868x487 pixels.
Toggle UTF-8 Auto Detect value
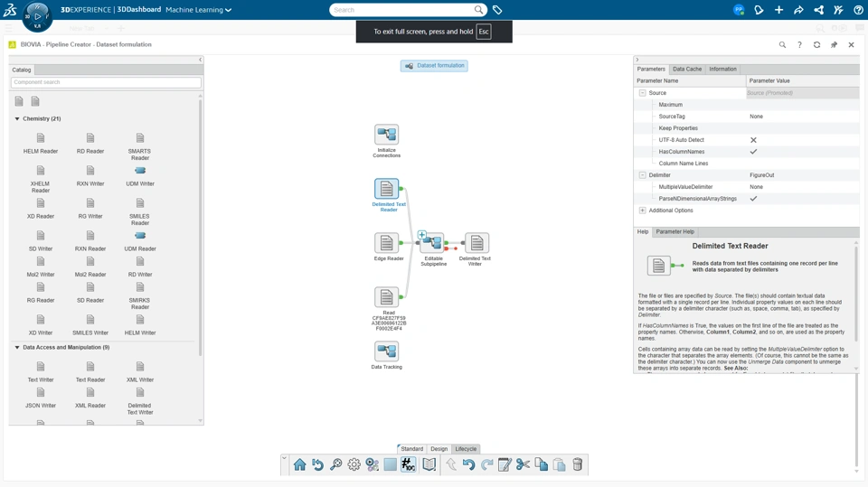(x=753, y=140)
